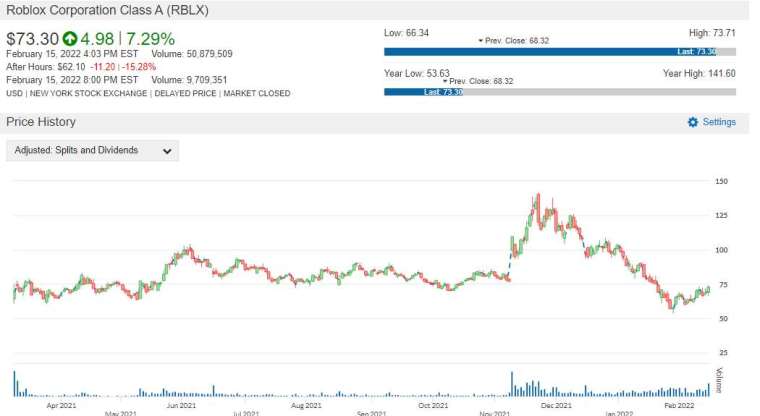Click the day range bar labeled Last 73.30
The height and width of the screenshot is (416, 760).
click(560, 52)
